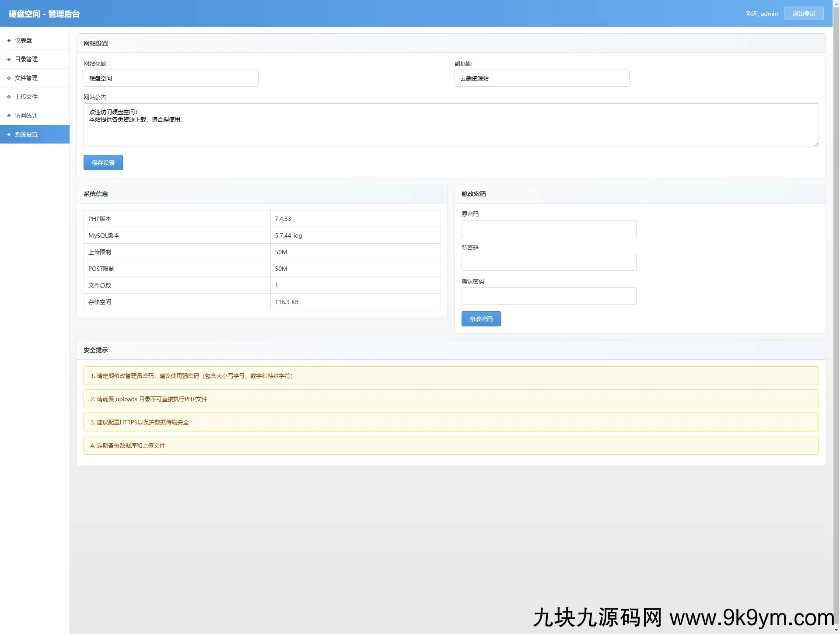Screen dimensions: 840x634
Task: Click the diamond icon beside 文件管理
Action: pos(9,78)
